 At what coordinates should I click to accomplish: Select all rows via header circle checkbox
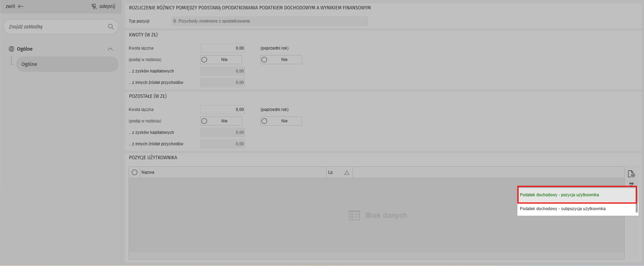click(135, 172)
